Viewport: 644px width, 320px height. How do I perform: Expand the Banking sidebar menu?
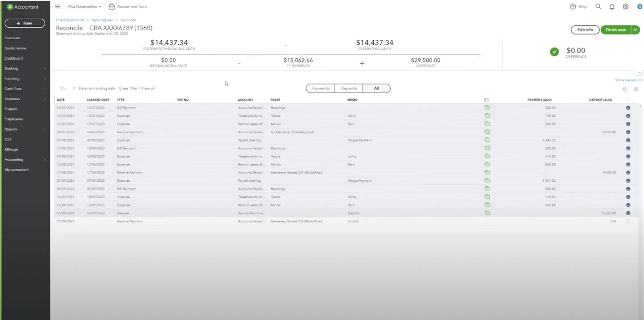pyautogui.click(x=25, y=68)
